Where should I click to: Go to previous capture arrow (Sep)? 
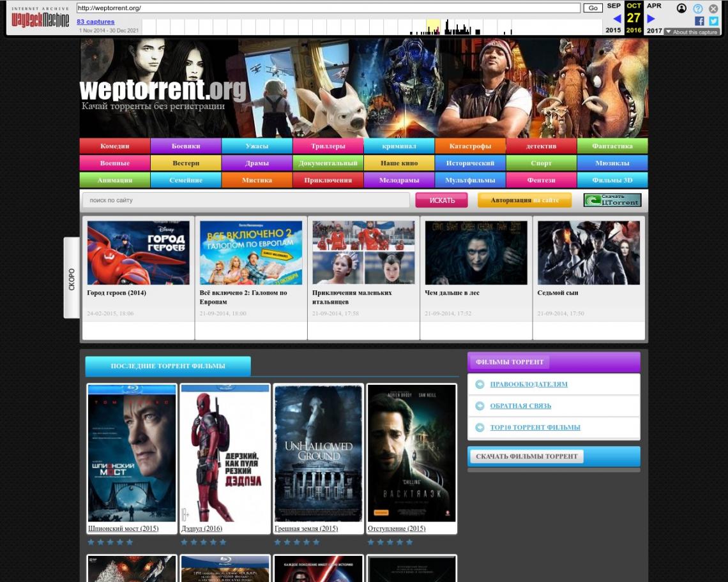tap(617, 19)
